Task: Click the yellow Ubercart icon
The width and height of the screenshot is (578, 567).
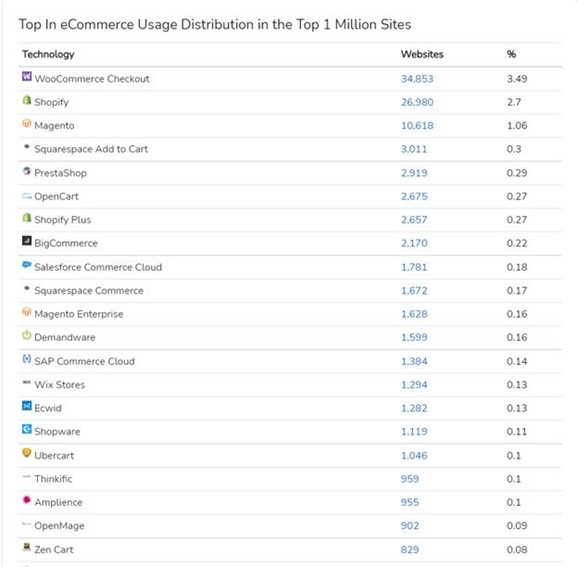Action: (27, 453)
